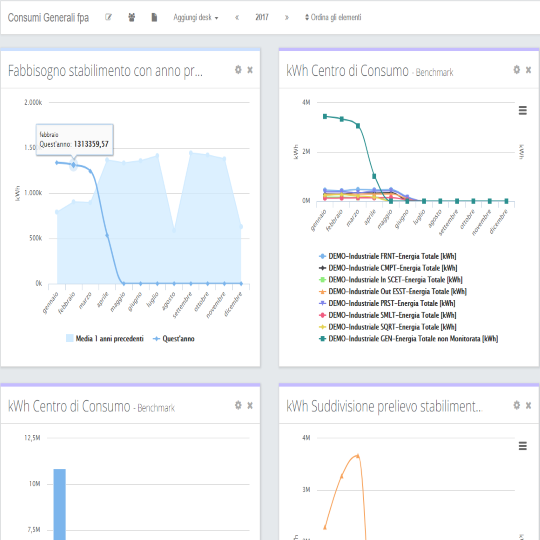Click the Fabbisogno stabilimento con anno pr... title

pos(105,71)
